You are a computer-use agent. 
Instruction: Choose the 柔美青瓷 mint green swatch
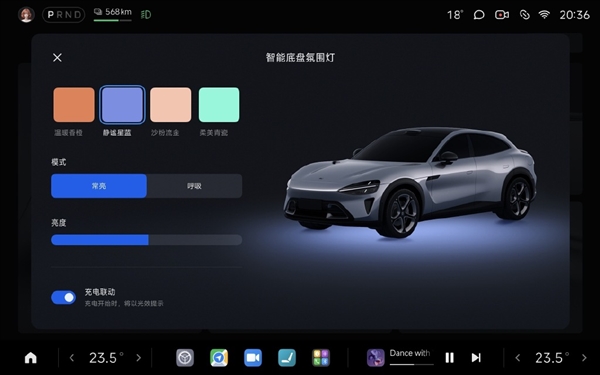tap(219, 105)
